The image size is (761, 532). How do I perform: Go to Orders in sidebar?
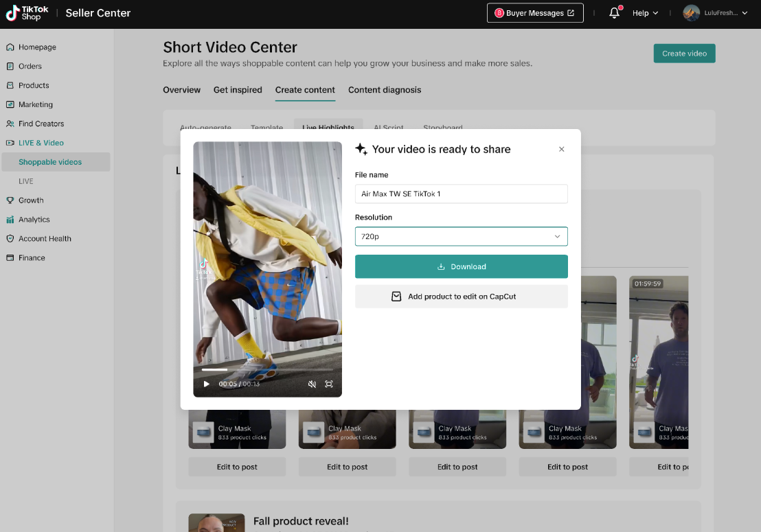30,67
